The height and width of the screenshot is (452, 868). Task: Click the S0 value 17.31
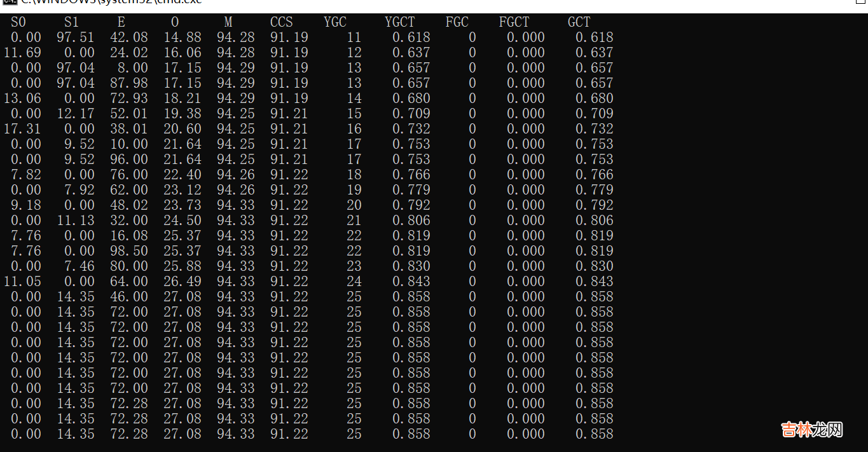point(22,129)
